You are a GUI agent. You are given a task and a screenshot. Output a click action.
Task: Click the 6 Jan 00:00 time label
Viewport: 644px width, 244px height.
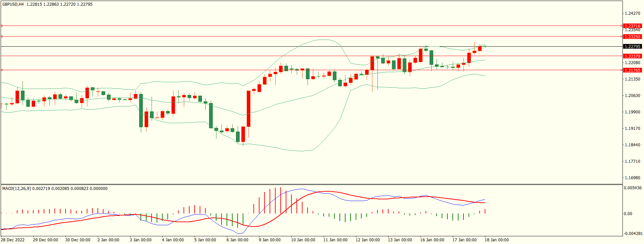click(237, 240)
